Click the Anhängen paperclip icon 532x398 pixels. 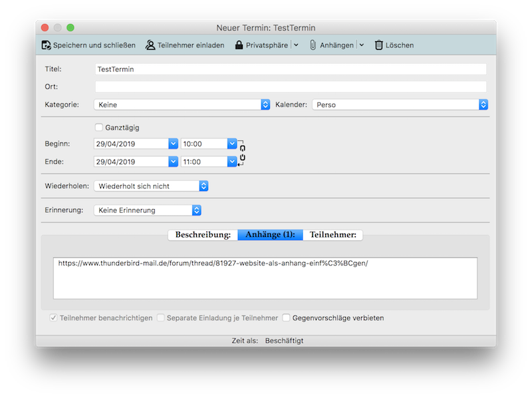pyautogui.click(x=312, y=45)
